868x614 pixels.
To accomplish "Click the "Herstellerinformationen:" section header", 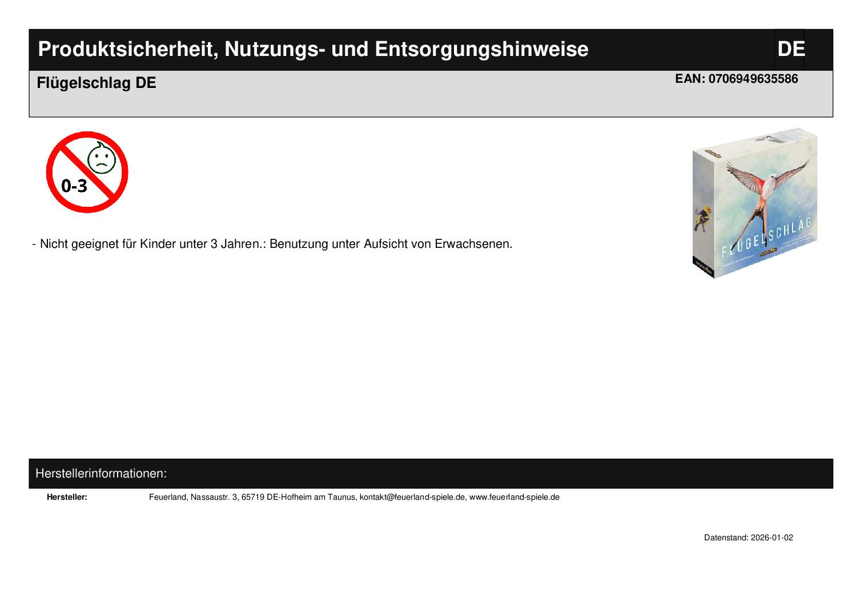I will tap(101, 474).
